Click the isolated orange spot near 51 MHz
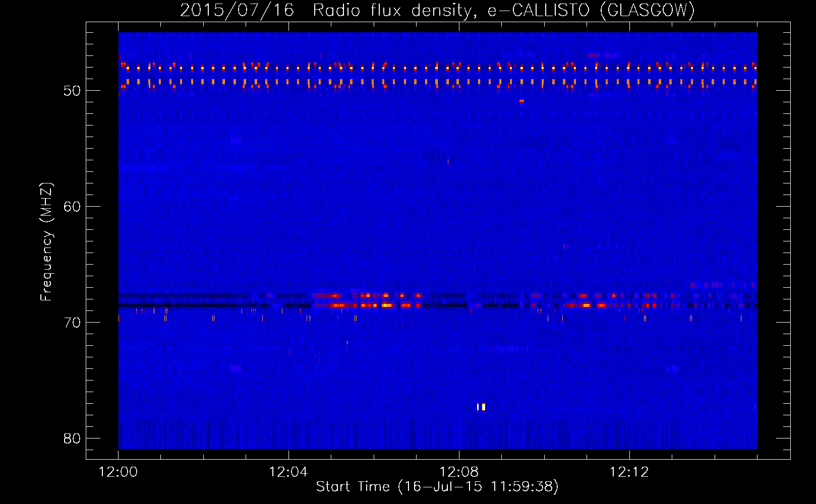This screenshot has height=504, width=816. (521, 101)
